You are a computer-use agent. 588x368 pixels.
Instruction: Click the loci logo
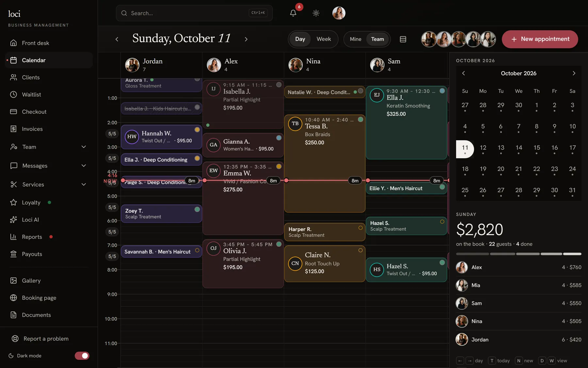coord(14,14)
